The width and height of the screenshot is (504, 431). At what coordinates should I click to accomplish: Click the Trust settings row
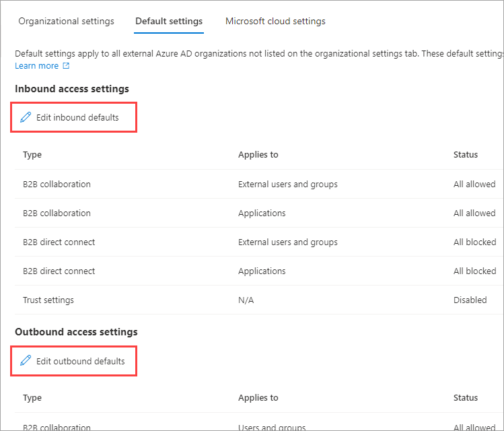coord(48,300)
